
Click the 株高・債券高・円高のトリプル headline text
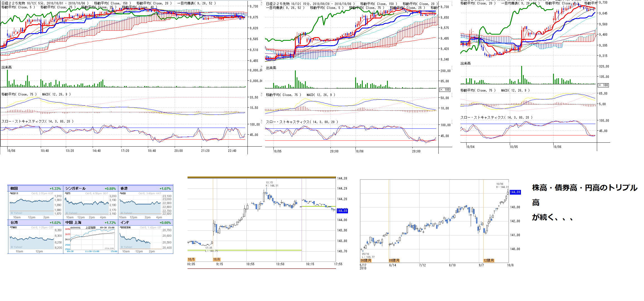tap(585, 188)
